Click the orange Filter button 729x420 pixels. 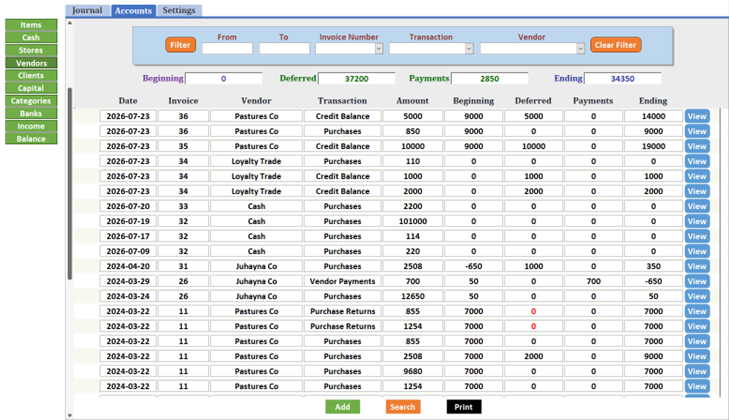click(180, 45)
